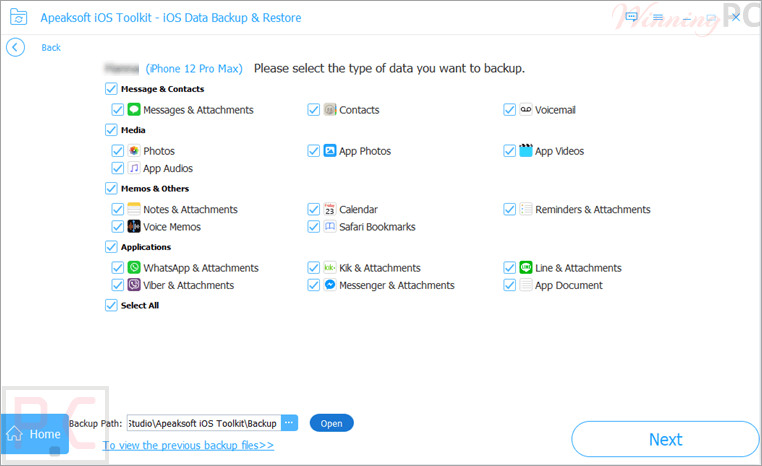Click the Backup Path text field

click(x=204, y=423)
